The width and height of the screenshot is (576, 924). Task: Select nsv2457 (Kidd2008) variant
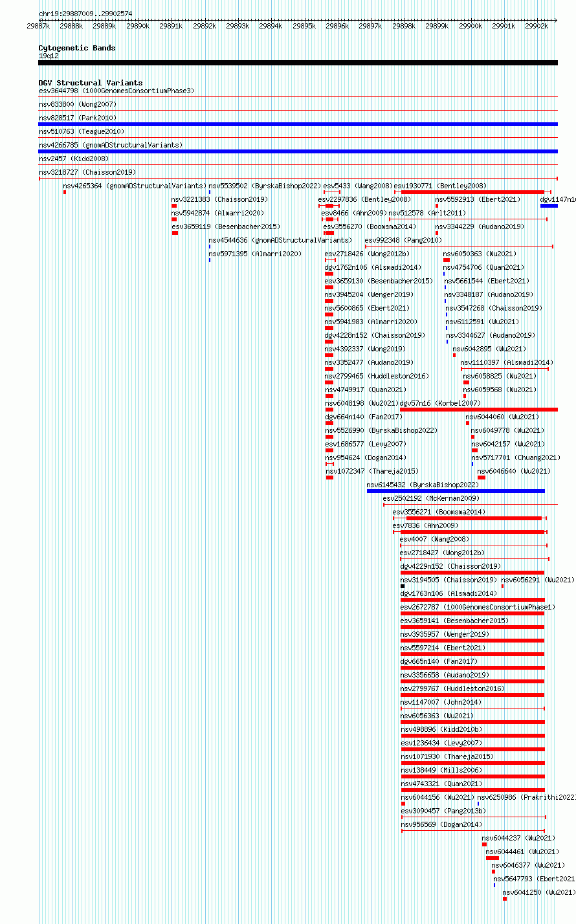[x=74, y=159]
